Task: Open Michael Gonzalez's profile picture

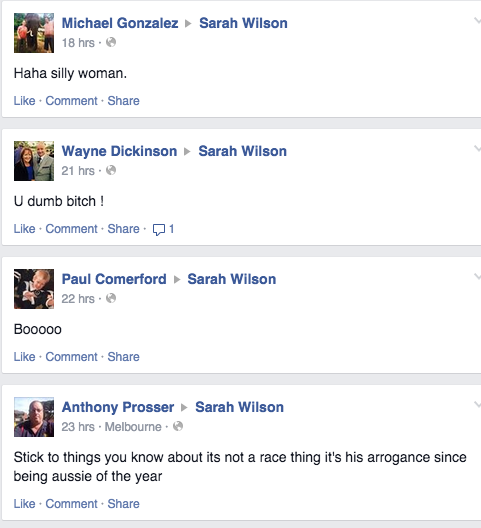Action: 34,33
